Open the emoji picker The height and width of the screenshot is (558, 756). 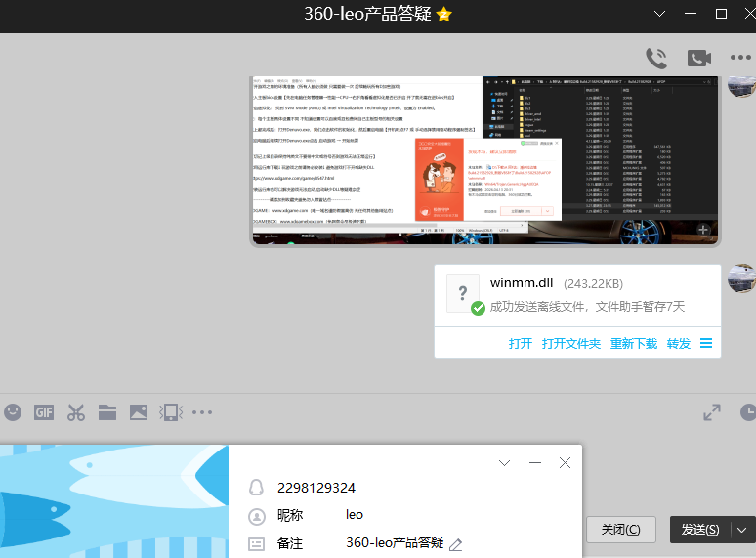click(13, 412)
